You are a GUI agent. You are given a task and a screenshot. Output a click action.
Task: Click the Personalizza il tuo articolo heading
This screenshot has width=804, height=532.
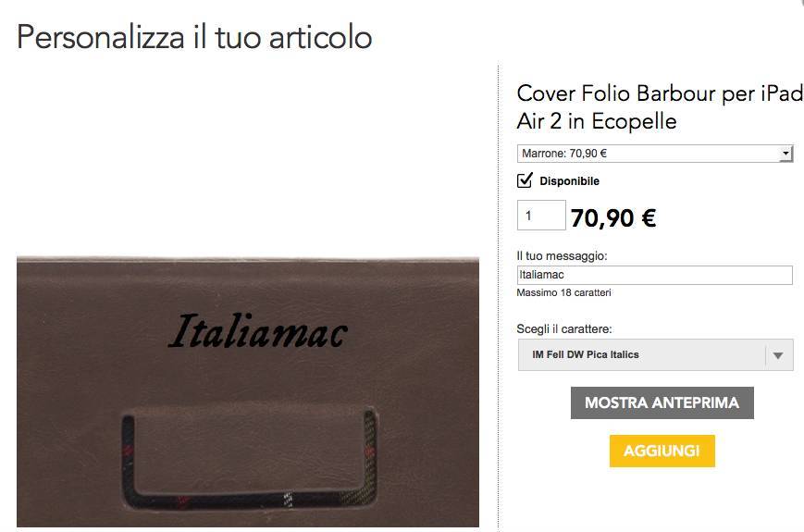194,37
